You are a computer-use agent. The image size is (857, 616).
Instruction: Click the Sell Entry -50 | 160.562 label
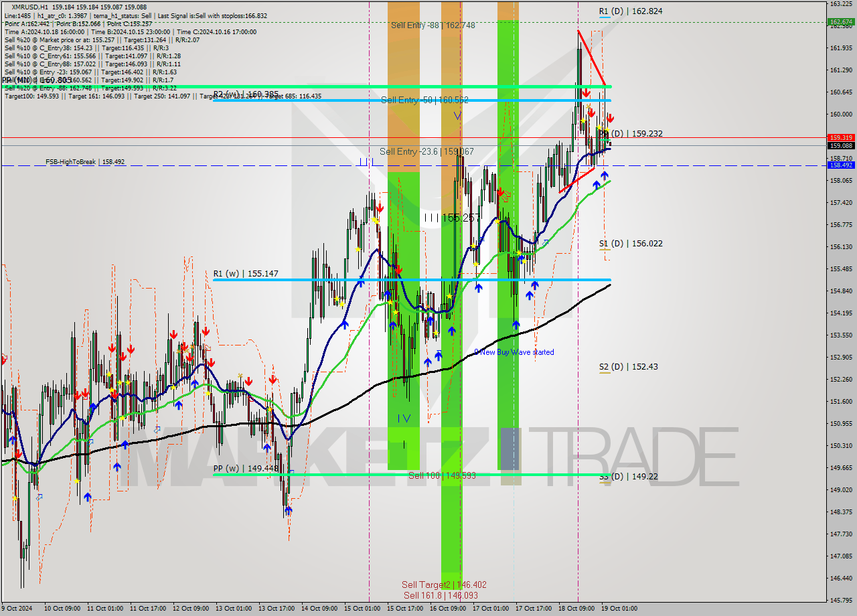click(x=424, y=100)
